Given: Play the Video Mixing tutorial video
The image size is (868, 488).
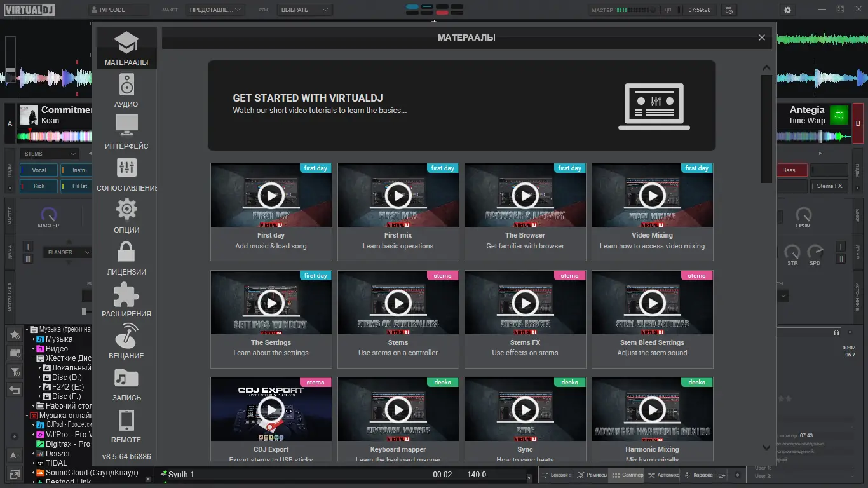Looking at the screenshot, I should [653, 195].
